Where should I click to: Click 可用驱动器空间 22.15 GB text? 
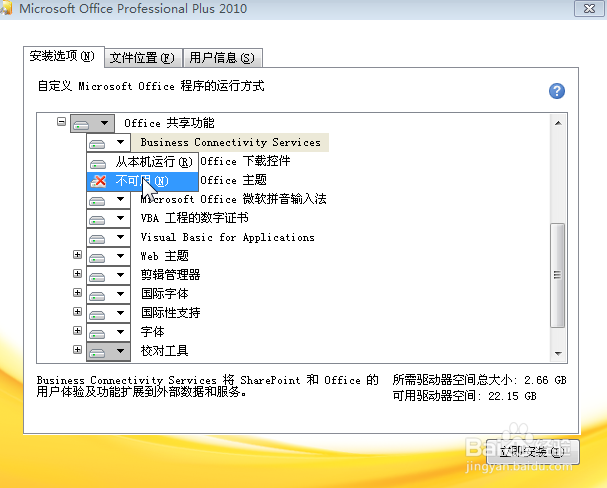[x=465, y=396]
